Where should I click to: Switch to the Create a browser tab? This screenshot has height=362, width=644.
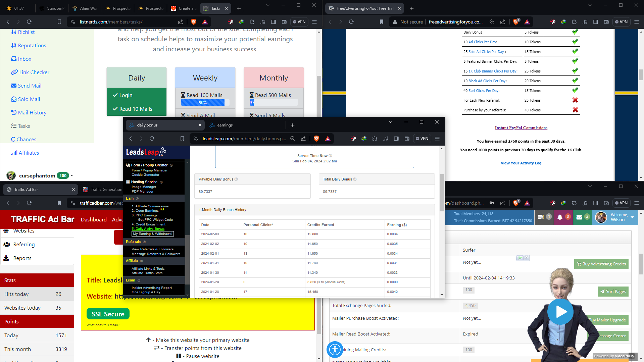pyautogui.click(x=183, y=8)
